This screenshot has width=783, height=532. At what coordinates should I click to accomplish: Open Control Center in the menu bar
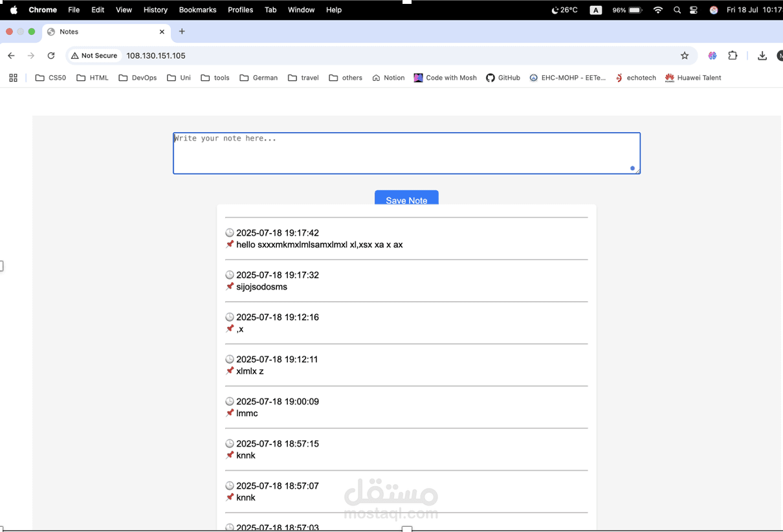tap(694, 10)
